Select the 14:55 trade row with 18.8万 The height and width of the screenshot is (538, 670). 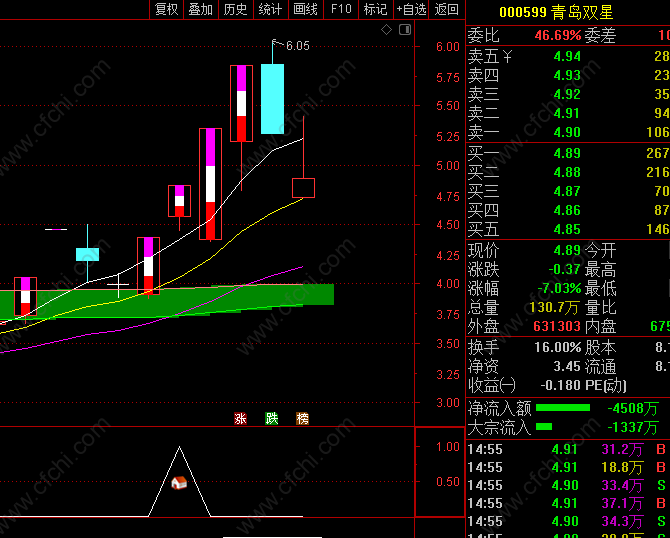(568, 467)
